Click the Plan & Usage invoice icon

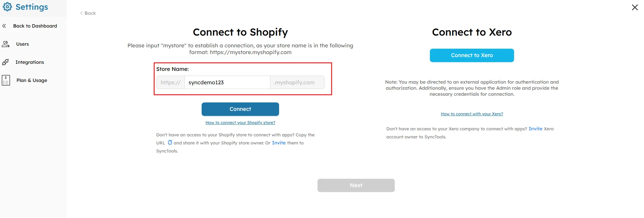6,80
